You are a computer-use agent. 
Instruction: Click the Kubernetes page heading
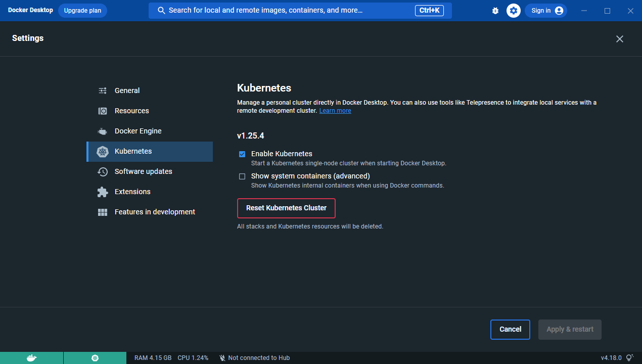coord(264,88)
